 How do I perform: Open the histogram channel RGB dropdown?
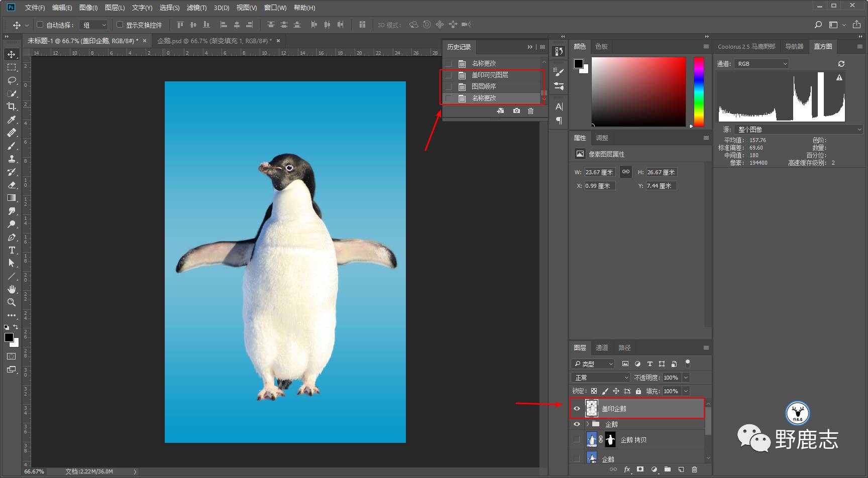pyautogui.click(x=761, y=64)
